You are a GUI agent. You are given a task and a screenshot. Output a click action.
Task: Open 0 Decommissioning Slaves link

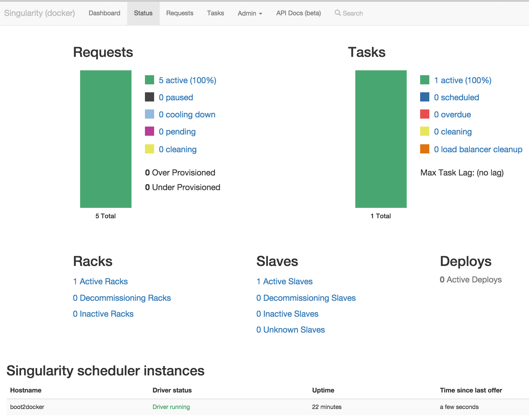306,298
